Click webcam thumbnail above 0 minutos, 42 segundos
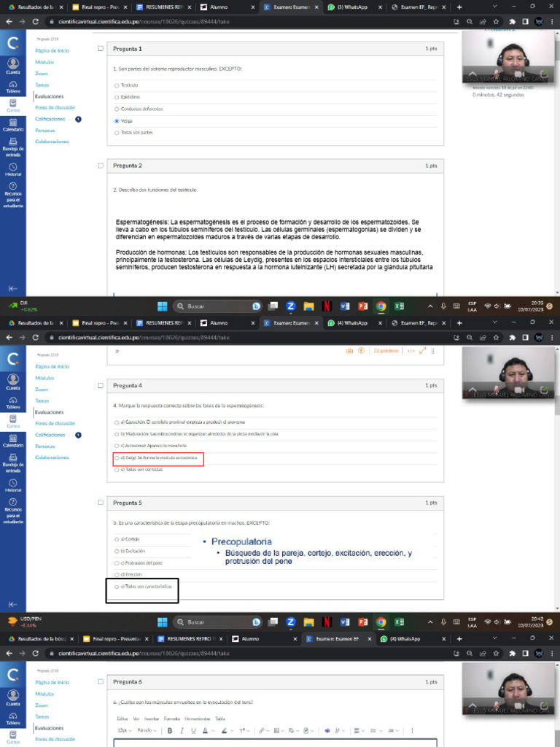This screenshot has height=747, width=560. 508,57
